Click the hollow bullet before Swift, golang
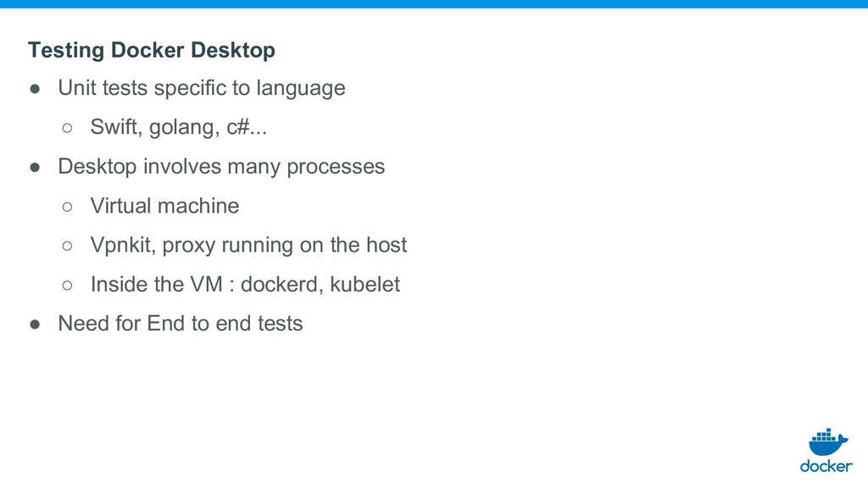 (67, 128)
